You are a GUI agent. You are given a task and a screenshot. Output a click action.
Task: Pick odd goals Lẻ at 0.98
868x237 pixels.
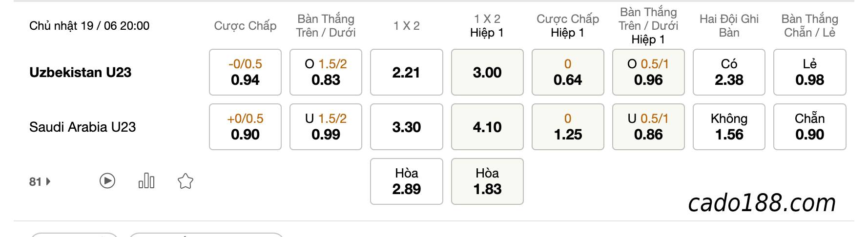(810, 72)
